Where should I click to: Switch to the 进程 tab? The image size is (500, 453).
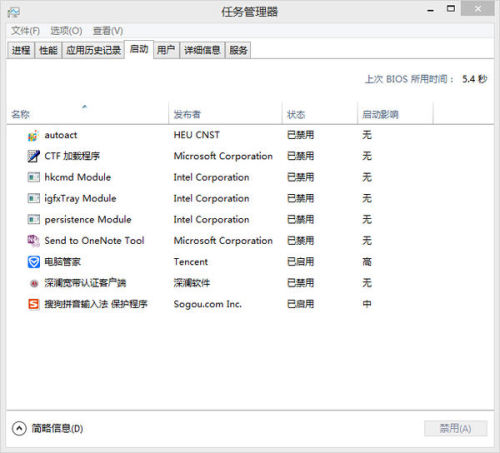pyautogui.click(x=21, y=50)
